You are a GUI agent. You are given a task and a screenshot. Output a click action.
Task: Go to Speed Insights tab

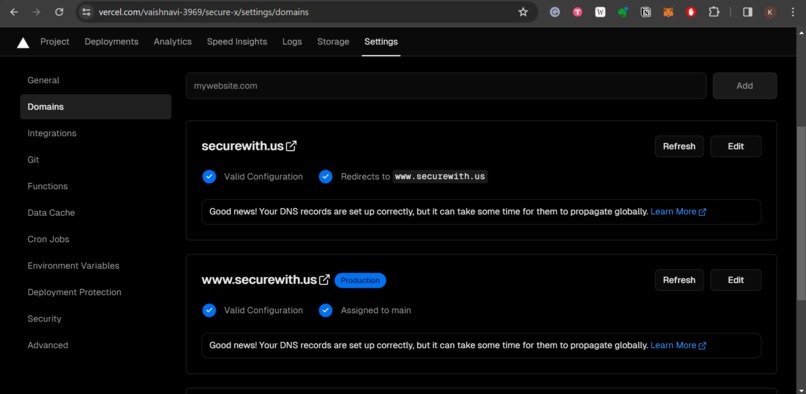click(x=237, y=42)
